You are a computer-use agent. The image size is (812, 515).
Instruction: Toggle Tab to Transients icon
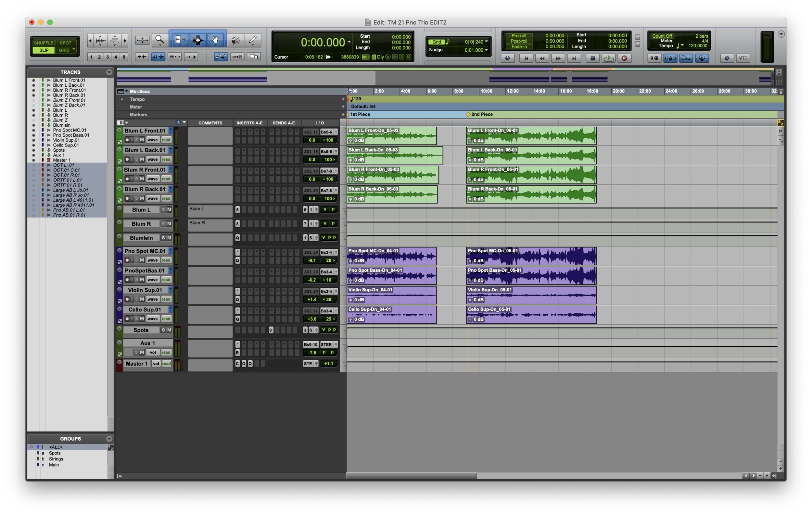coord(142,57)
